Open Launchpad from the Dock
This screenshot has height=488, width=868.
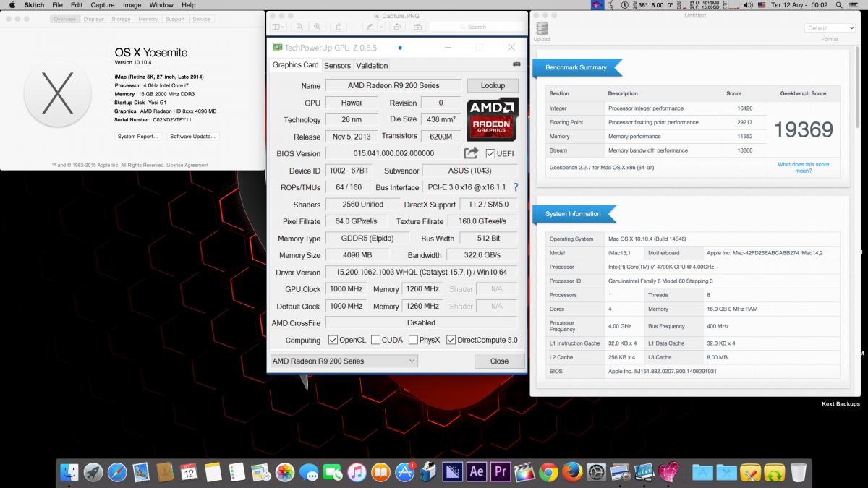(93, 472)
